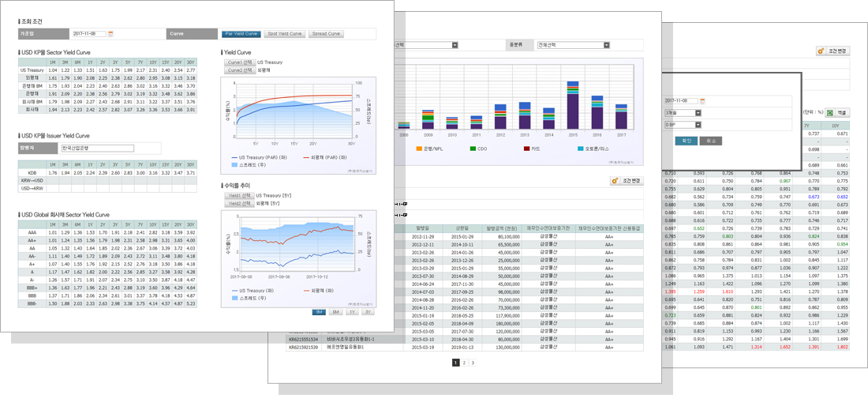
Task: Click the Curve2 선택 button
Action: [239, 70]
